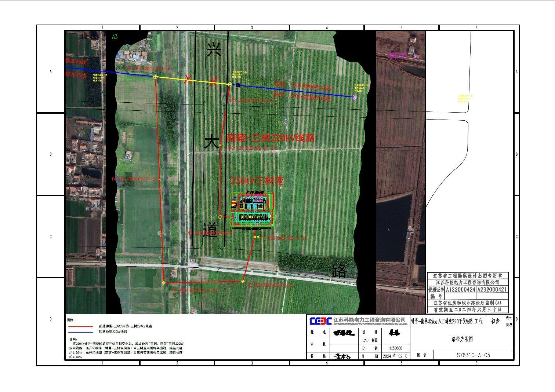The image size is (555, 392).
Task: Click the red '蔡2E45线' label
Action: [76, 75]
